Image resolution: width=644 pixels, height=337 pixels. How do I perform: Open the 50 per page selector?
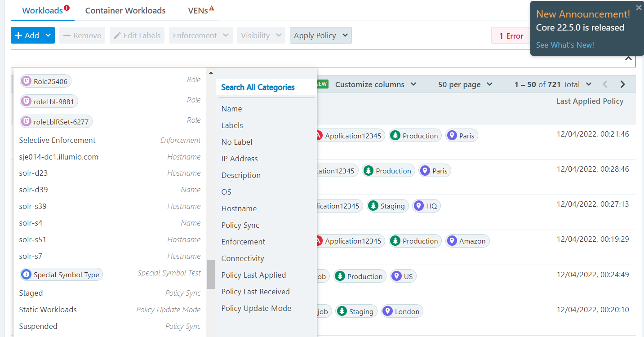point(465,84)
